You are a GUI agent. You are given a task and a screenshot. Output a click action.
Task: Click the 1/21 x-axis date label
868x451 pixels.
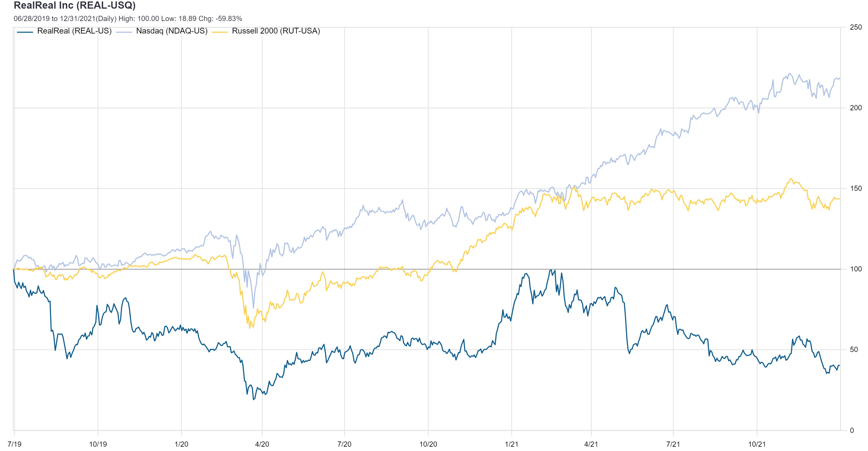pyautogui.click(x=511, y=444)
